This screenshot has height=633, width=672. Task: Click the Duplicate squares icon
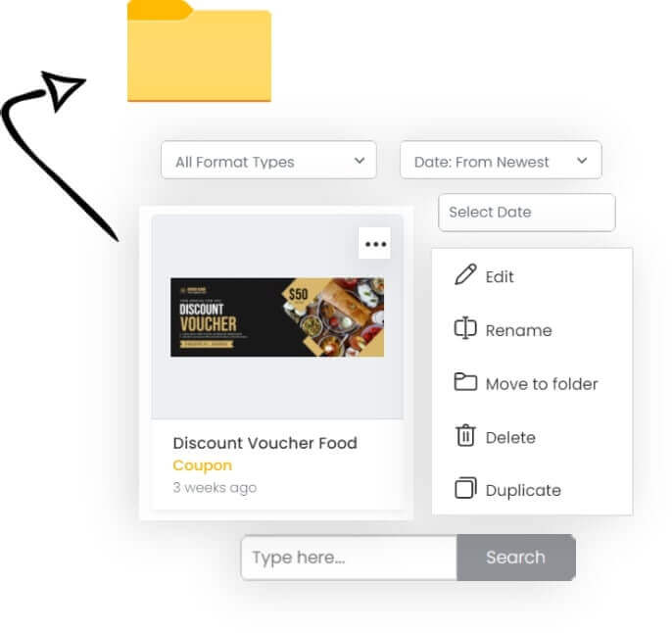465,488
